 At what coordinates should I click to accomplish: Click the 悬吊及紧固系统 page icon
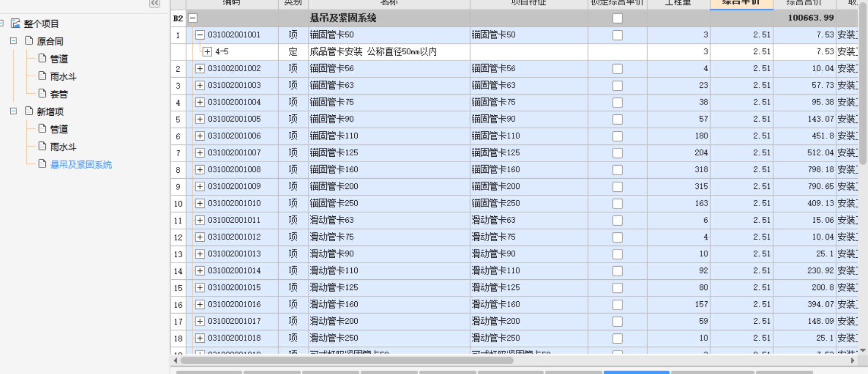click(x=42, y=164)
